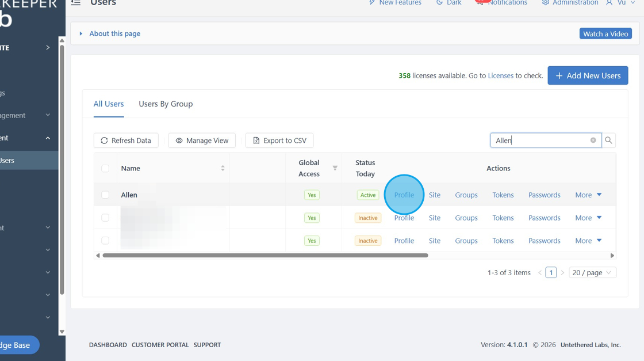The height and width of the screenshot is (361, 644).
Task: Tick the third user row checkbox
Action: click(105, 241)
